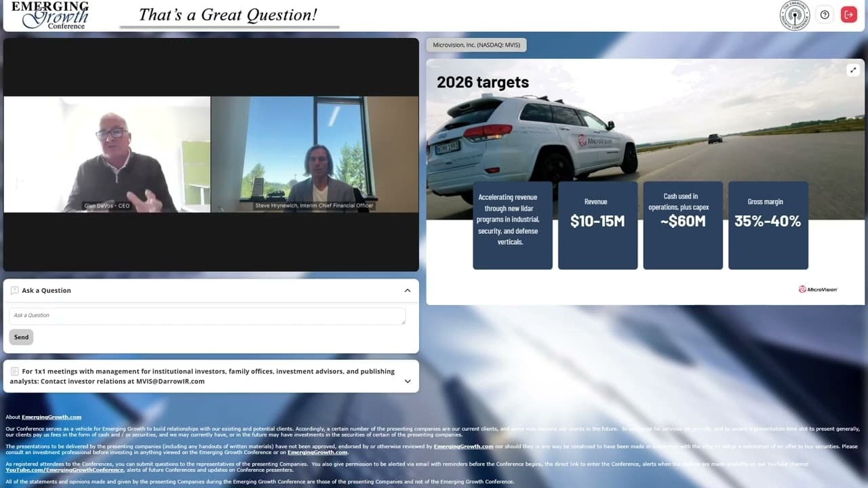
Task: Open EmergingGrowth.com link ending second paragraph
Action: click(317, 452)
